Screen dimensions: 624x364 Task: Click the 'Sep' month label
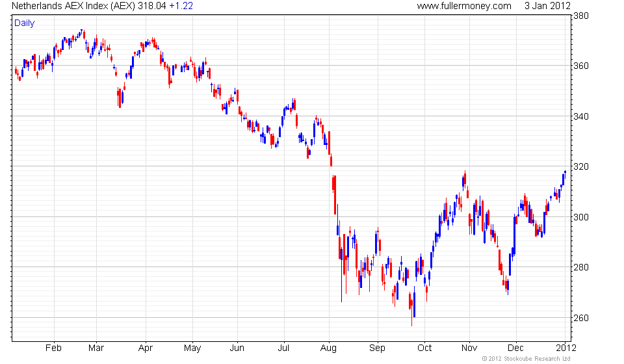tap(377, 348)
